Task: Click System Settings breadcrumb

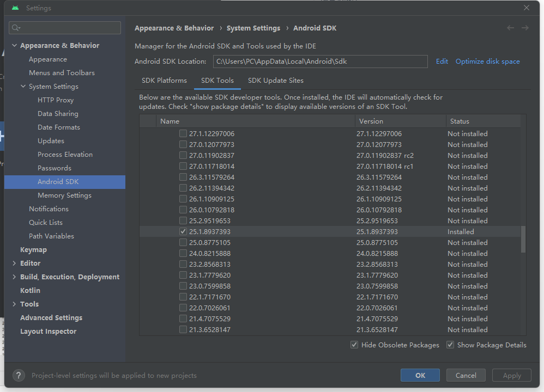Action: pos(253,28)
